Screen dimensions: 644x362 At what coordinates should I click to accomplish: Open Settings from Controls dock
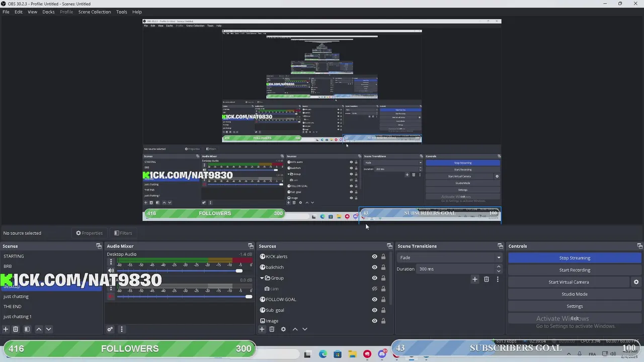click(575, 306)
